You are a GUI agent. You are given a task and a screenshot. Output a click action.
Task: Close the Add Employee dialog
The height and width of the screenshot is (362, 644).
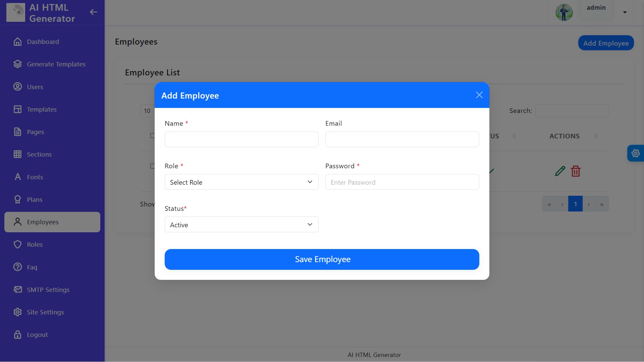pos(479,95)
